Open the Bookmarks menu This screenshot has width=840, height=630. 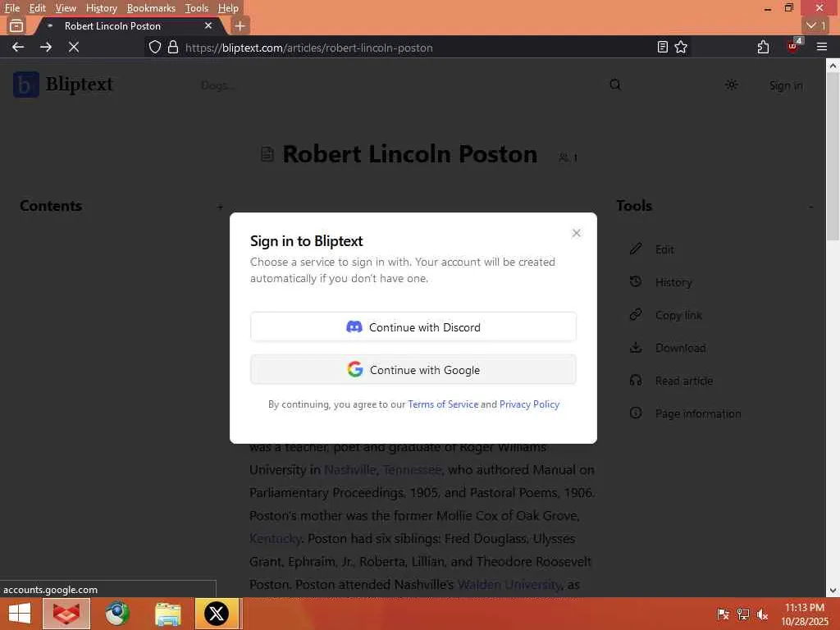[x=151, y=8]
